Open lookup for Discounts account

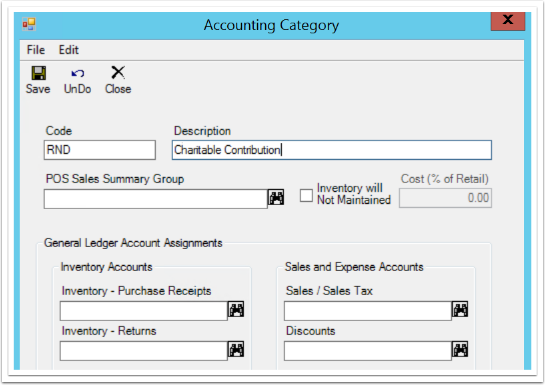(460, 349)
